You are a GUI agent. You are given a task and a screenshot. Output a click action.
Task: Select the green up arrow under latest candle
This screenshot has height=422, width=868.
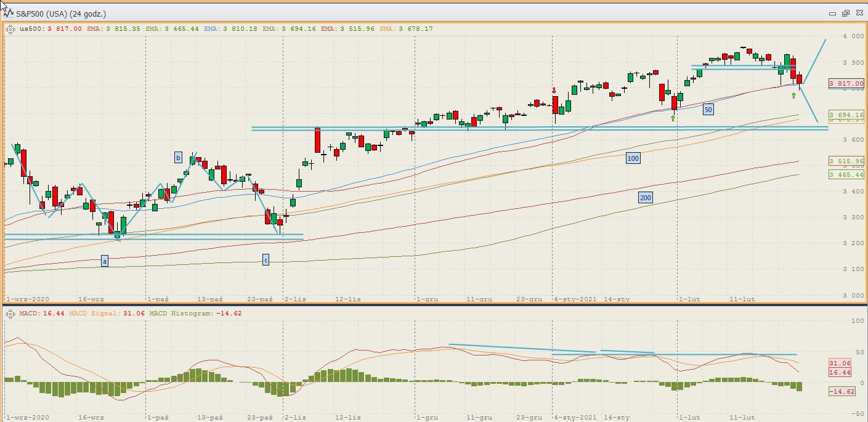[x=793, y=95]
